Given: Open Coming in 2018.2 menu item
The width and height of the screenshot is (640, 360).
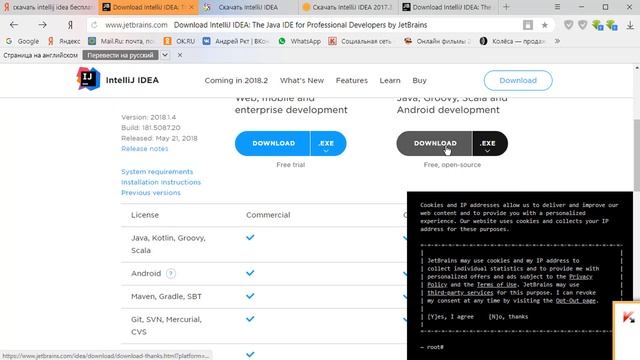Looking at the screenshot, I should 236,80.
